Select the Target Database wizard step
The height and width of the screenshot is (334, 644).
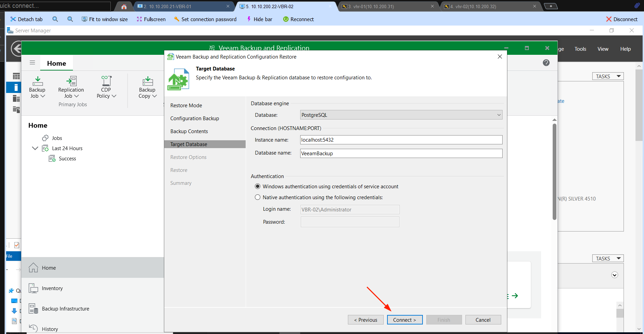tap(205, 144)
